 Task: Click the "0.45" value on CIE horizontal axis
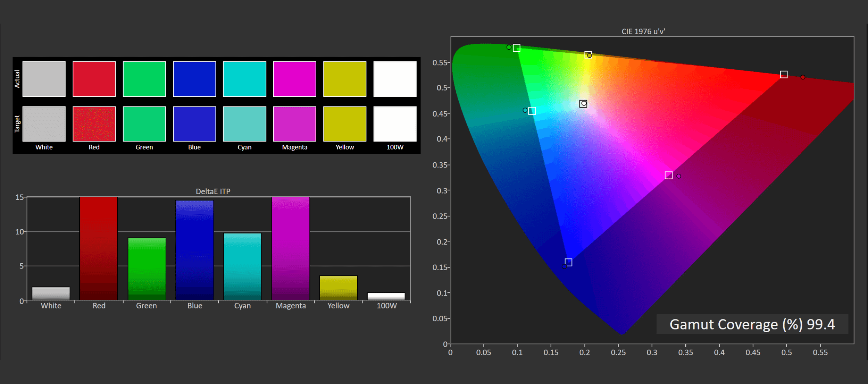click(753, 352)
